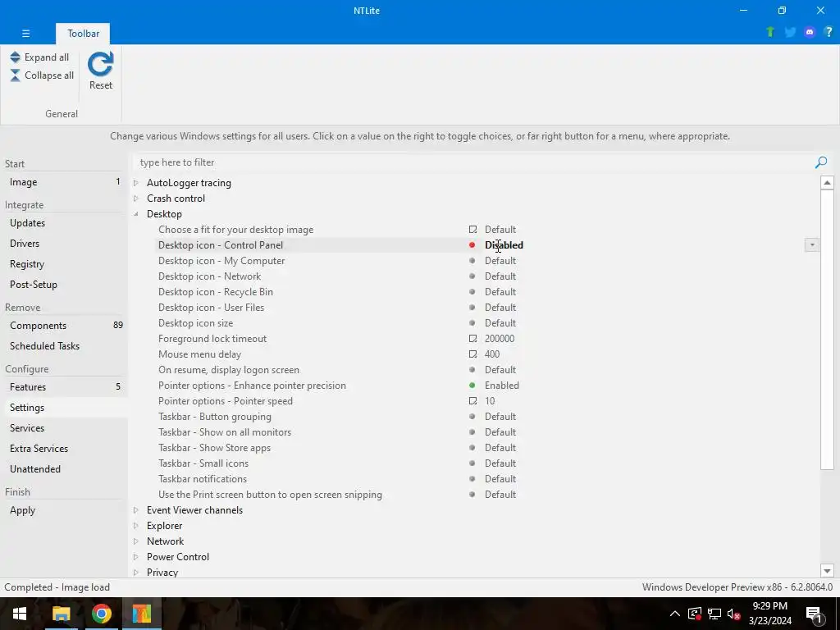The height and width of the screenshot is (630, 840).
Task: Go to Apply page
Action: click(64, 510)
